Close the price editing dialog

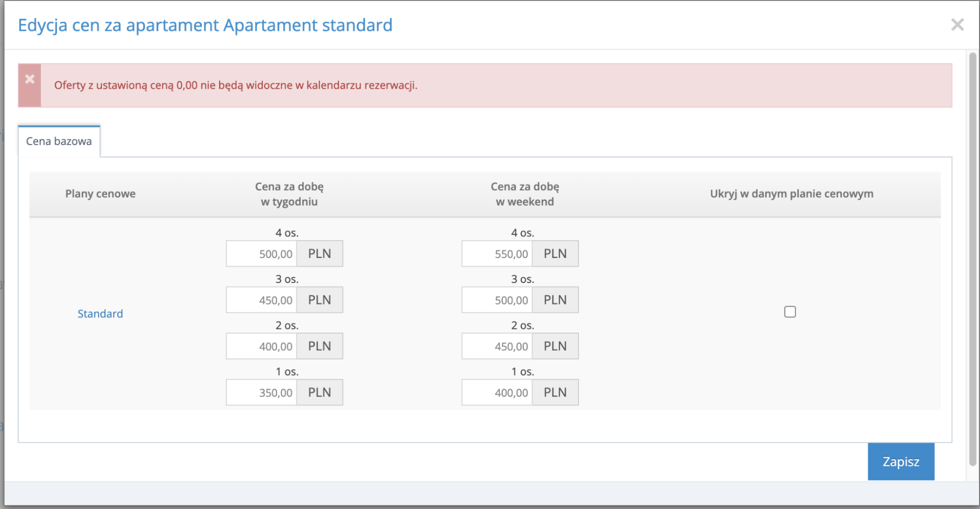pos(957,25)
